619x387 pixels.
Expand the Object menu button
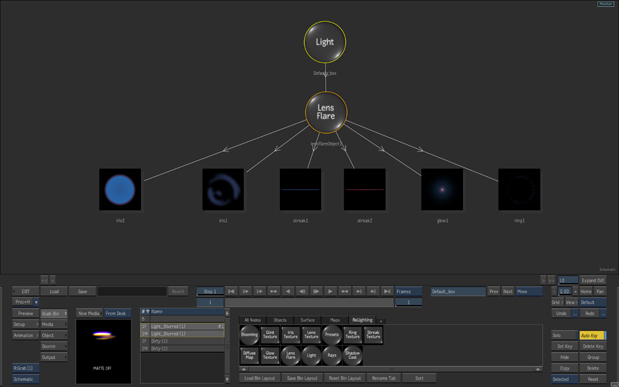click(54, 335)
